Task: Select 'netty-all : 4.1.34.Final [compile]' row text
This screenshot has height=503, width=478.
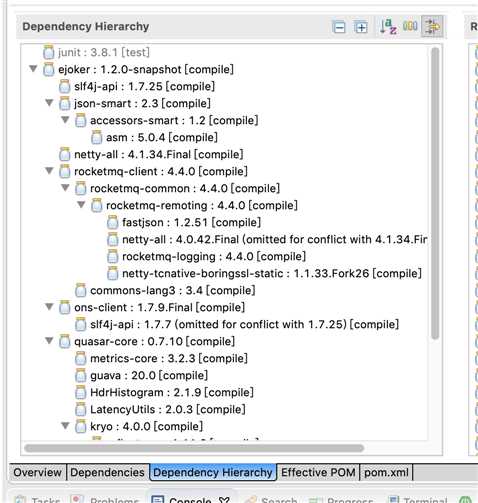Action: click(x=159, y=154)
